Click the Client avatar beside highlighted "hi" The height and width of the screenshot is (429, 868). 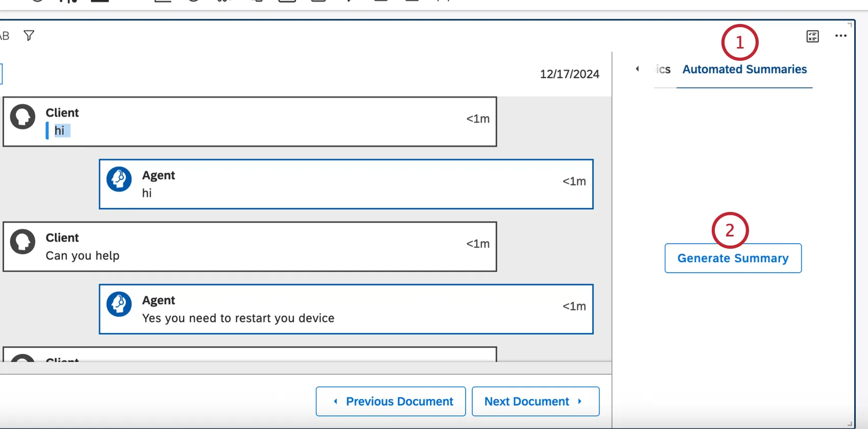[23, 117]
